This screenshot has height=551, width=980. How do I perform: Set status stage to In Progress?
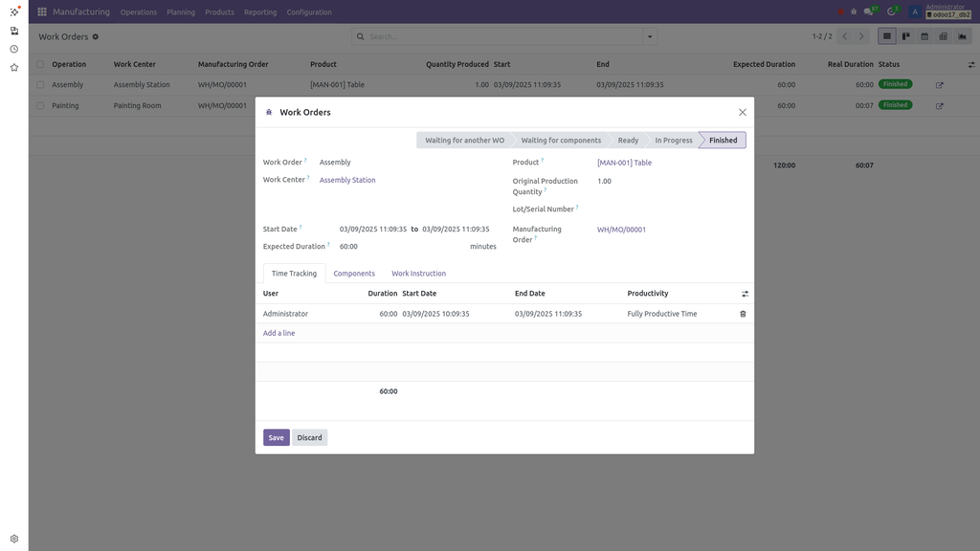(673, 140)
